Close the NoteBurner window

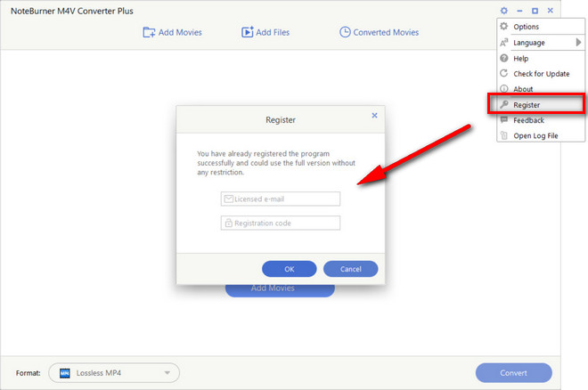pyautogui.click(x=550, y=11)
